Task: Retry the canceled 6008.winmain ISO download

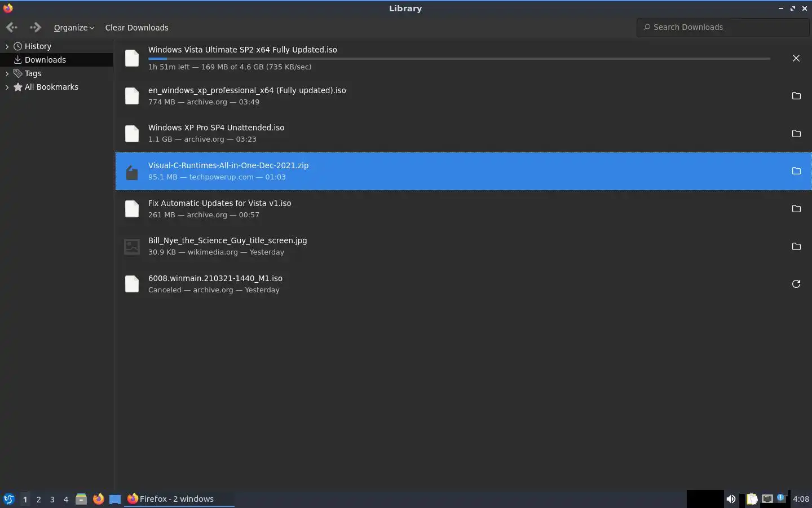Action: (796, 284)
